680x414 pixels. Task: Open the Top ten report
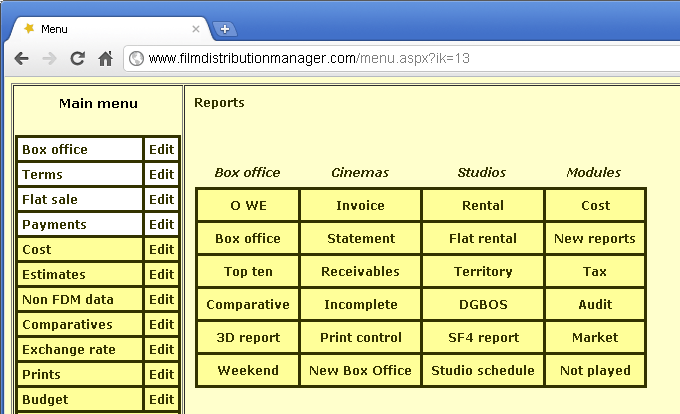pyautogui.click(x=248, y=272)
